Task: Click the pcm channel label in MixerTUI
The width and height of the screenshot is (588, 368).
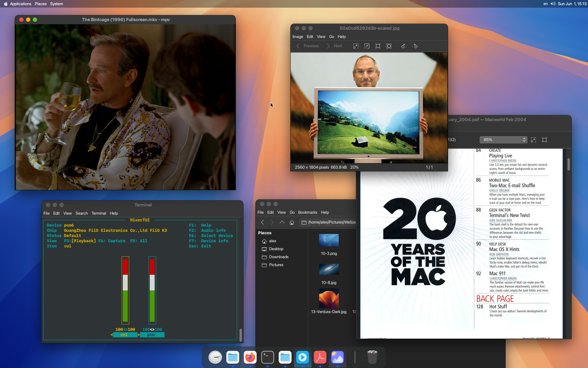Action: [152, 335]
